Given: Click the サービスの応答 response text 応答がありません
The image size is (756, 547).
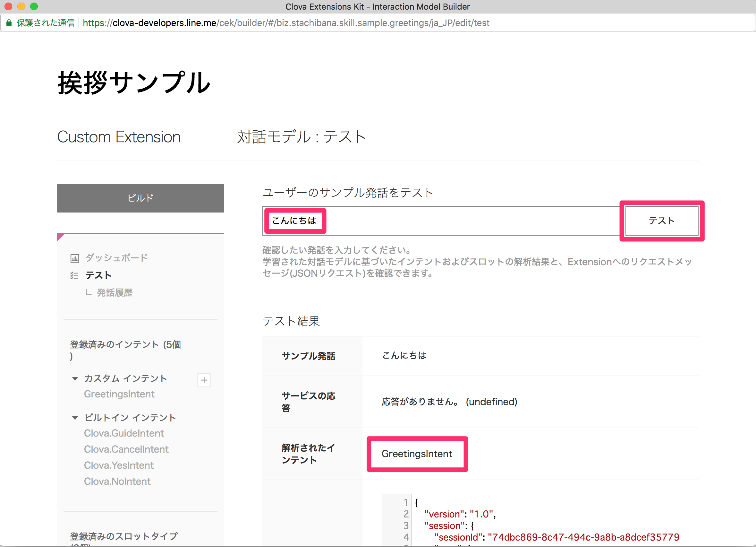Looking at the screenshot, I should [449, 402].
